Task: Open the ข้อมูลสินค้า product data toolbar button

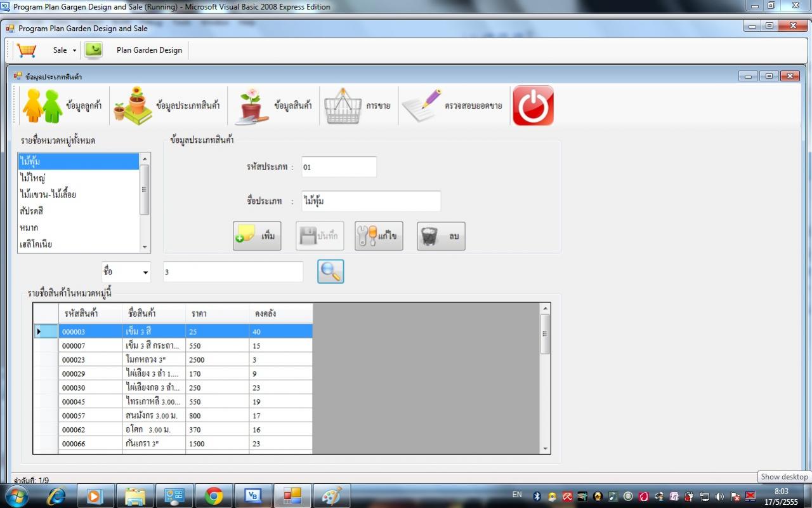Action: click(275, 105)
